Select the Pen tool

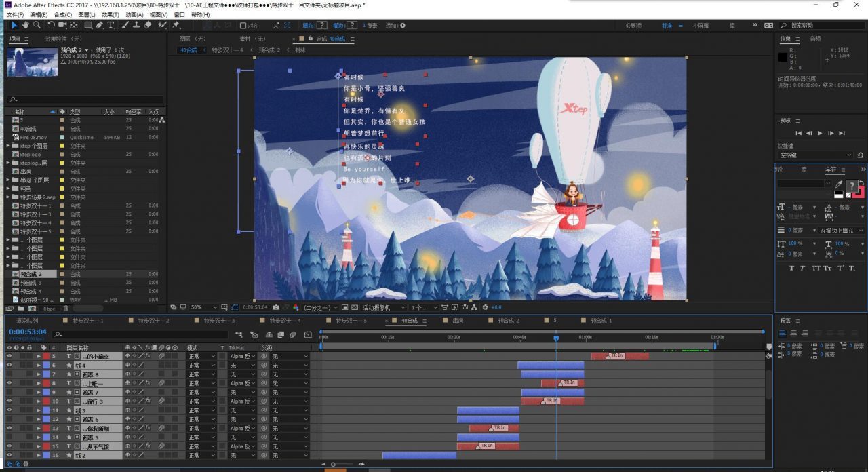click(100, 25)
